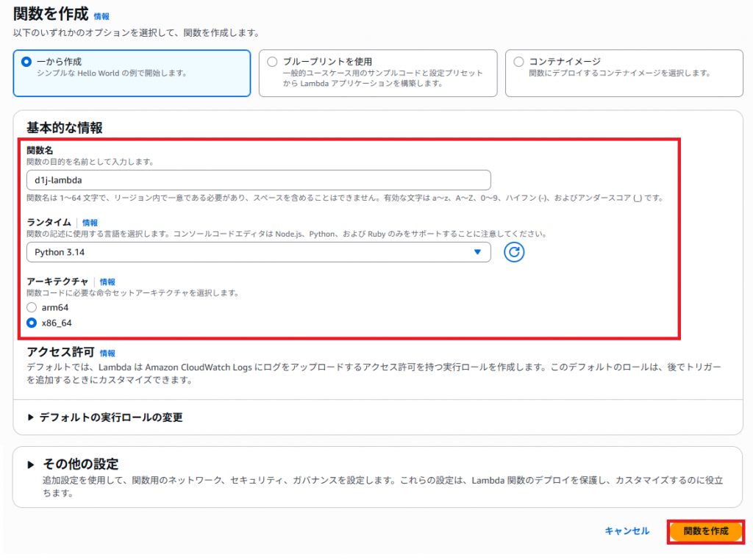The width and height of the screenshot is (753, 560).
Task: Click the キャンセル button
Action: 627,531
